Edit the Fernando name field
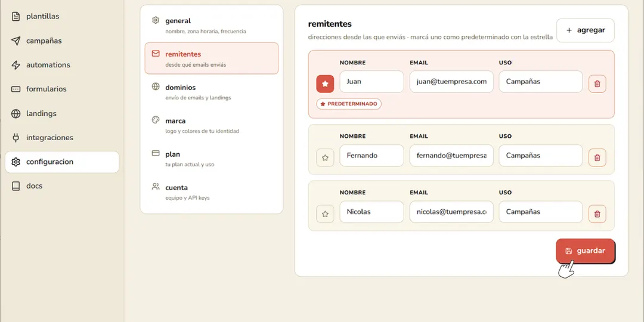Viewport: 644px width, 322px height. (371, 156)
